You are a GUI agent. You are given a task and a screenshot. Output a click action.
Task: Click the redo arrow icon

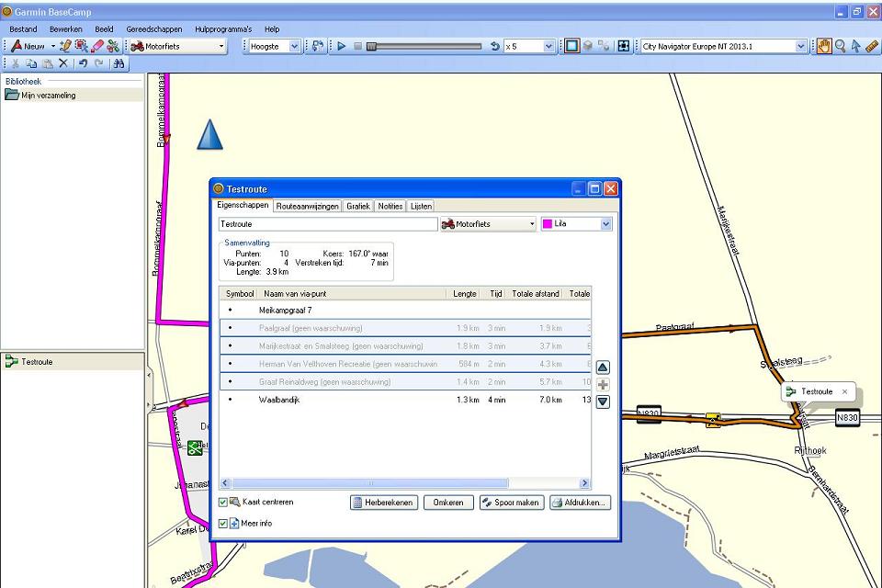coord(99,63)
